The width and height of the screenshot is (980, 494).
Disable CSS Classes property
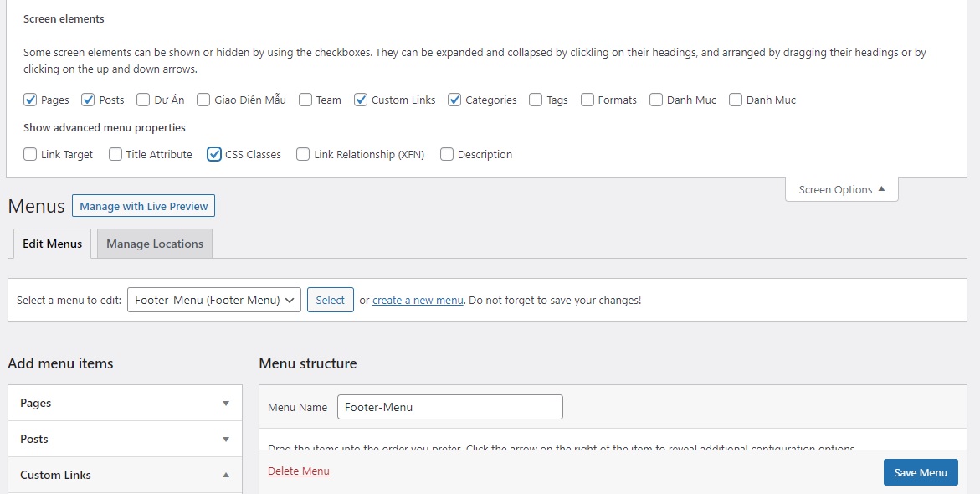[214, 154]
